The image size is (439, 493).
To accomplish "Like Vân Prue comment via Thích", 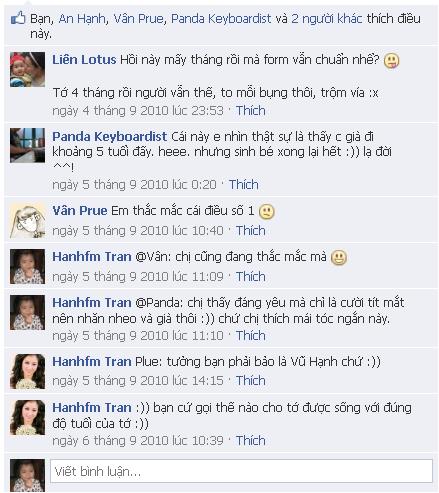I will (251, 231).
